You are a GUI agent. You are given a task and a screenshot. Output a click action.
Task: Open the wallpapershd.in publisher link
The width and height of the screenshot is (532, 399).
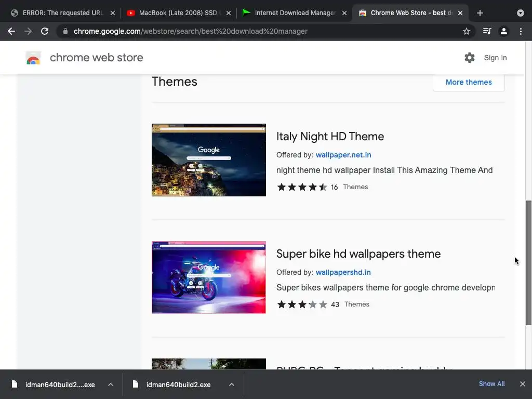pyautogui.click(x=343, y=272)
